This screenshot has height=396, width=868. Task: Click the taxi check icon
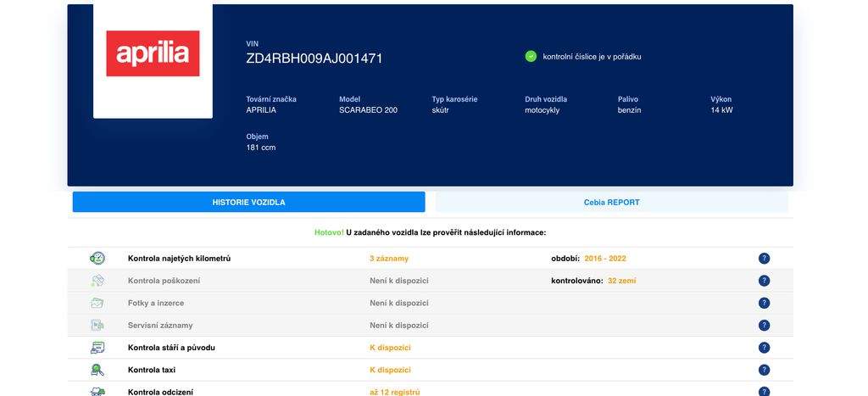tap(97, 370)
